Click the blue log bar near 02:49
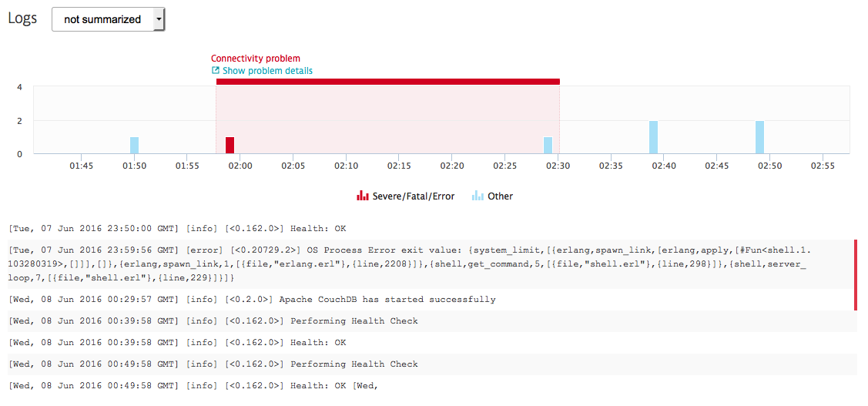Screen dimensions: 868x406 click(759, 137)
